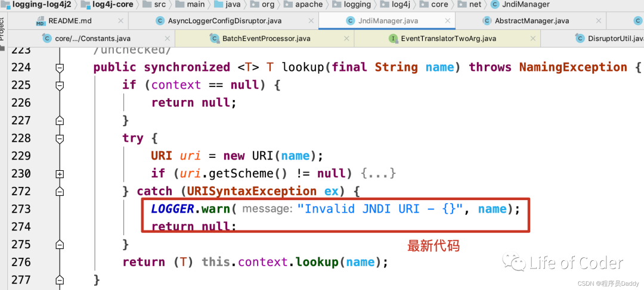Screen dimensions: 644x290
Task: Switch to the AbstractManager.java tab
Action: (x=532, y=21)
